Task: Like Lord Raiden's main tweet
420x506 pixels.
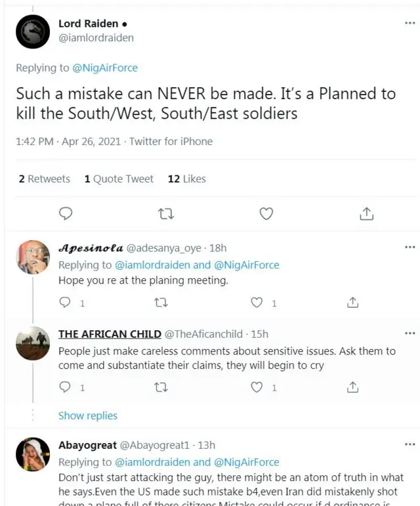Action: click(x=266, y=213)
